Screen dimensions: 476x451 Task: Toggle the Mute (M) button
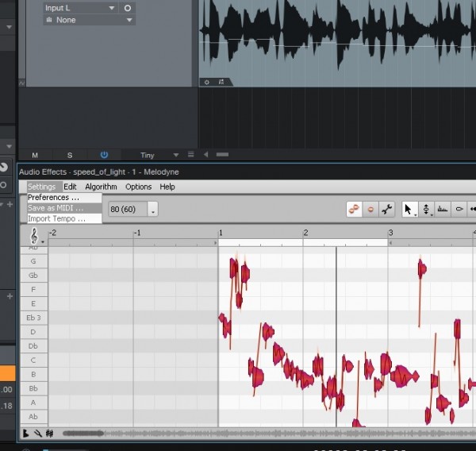[x=35, y=155]
